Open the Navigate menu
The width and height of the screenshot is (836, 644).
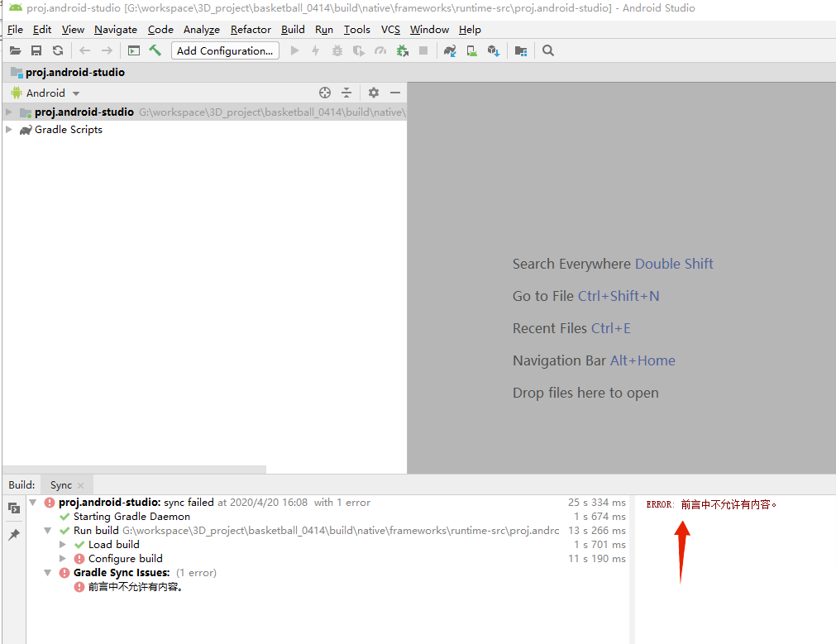116,29
